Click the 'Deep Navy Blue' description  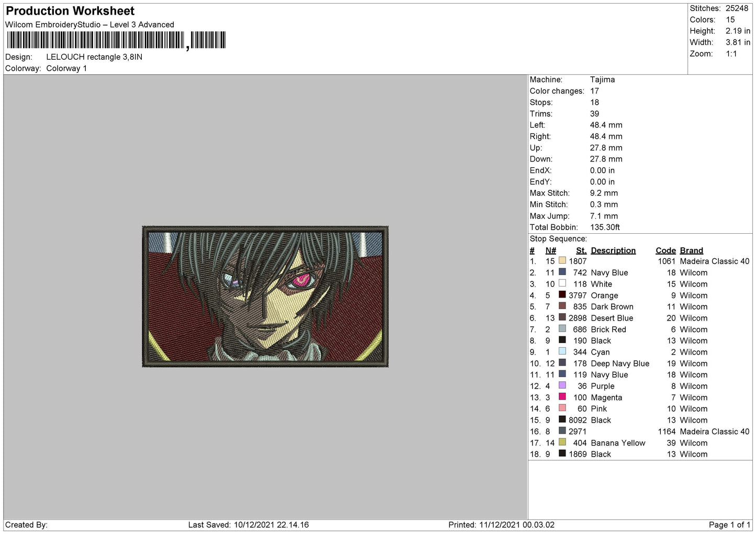620,363
